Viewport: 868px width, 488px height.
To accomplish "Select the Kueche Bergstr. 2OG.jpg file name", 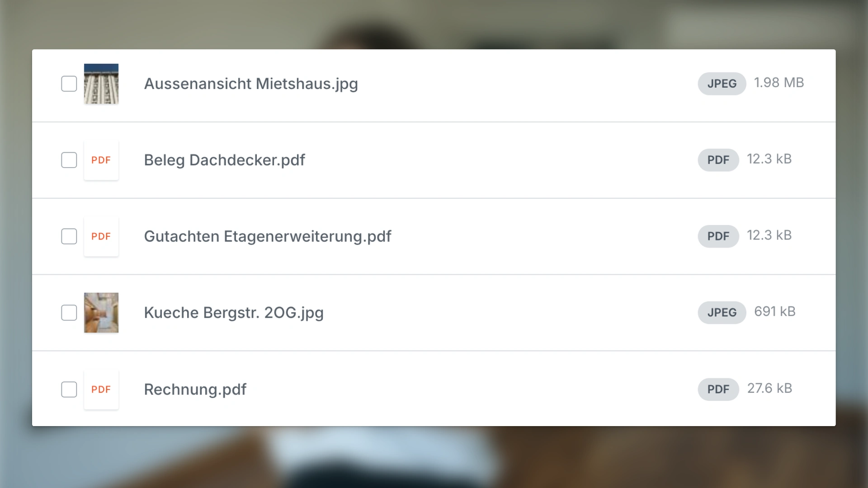I will (x=234, y=313).
